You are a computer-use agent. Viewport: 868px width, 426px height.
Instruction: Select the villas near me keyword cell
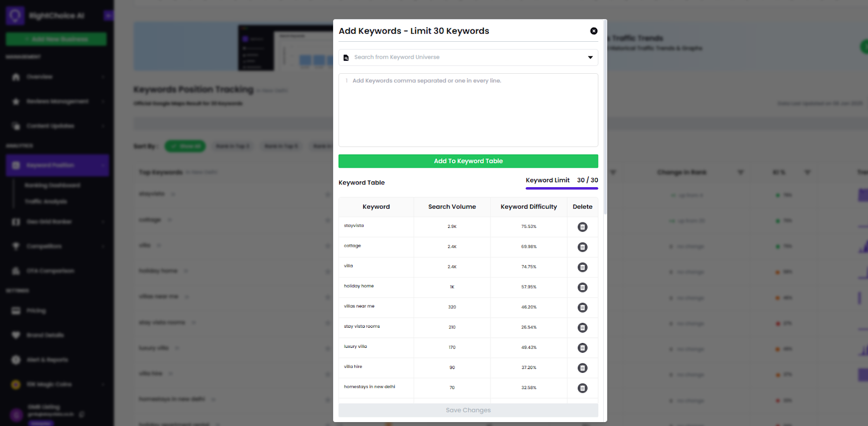[376, 308]
